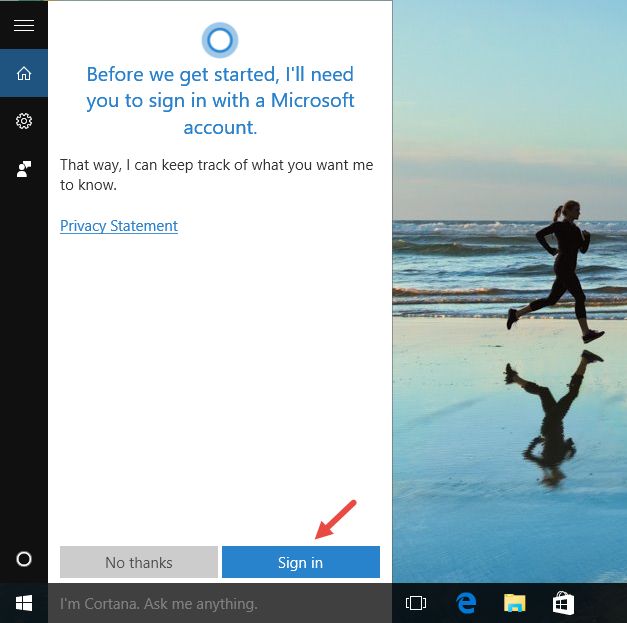Open File Explorer from the taskbar
The image size is (627, 623).
(x=514, y=603)
